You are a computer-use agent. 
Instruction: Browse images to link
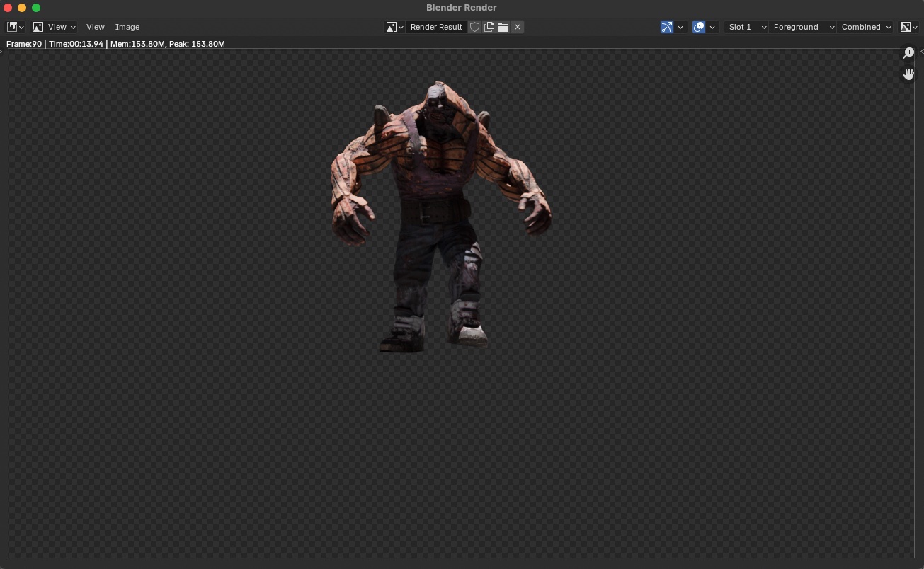(395, 27)
